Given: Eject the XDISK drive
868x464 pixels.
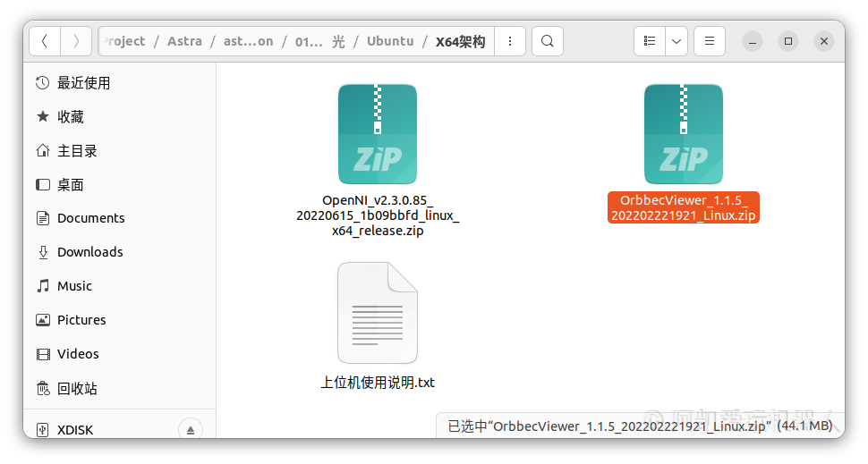Looking at the screenshot, I should [191, 430].
